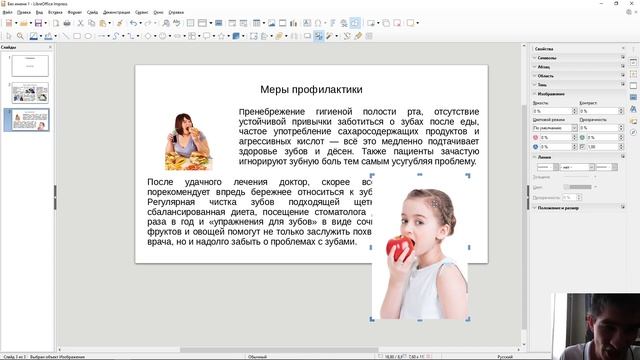The height and width of the screenshot is (360, 640).
Task: Select the Rectangle drawing tool
Action: pos(77,36)
